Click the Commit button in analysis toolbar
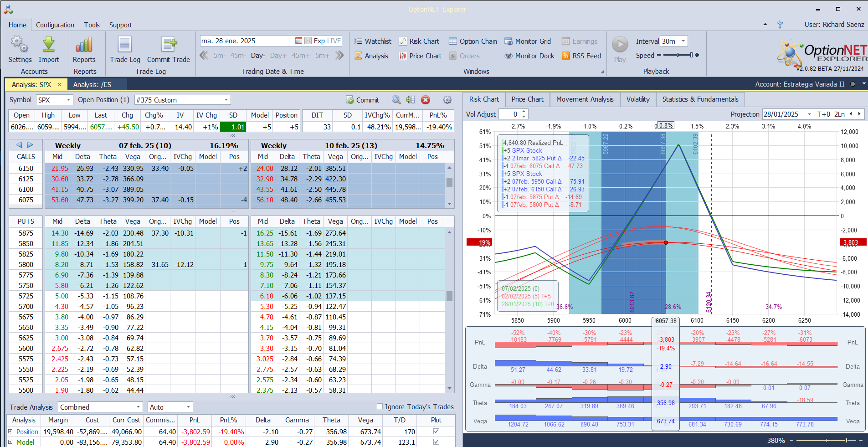This screenshot has height=447, width=868. coord(363,100)
